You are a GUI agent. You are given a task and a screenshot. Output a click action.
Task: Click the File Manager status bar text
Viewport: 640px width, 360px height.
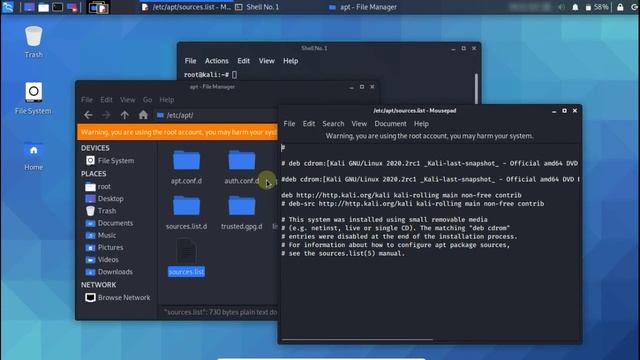[x=220, y=312]
